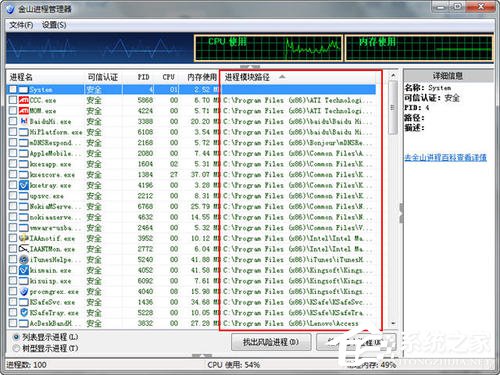
Task: Check the KSafeTray.exe checkbox
Action: [13, 313]
